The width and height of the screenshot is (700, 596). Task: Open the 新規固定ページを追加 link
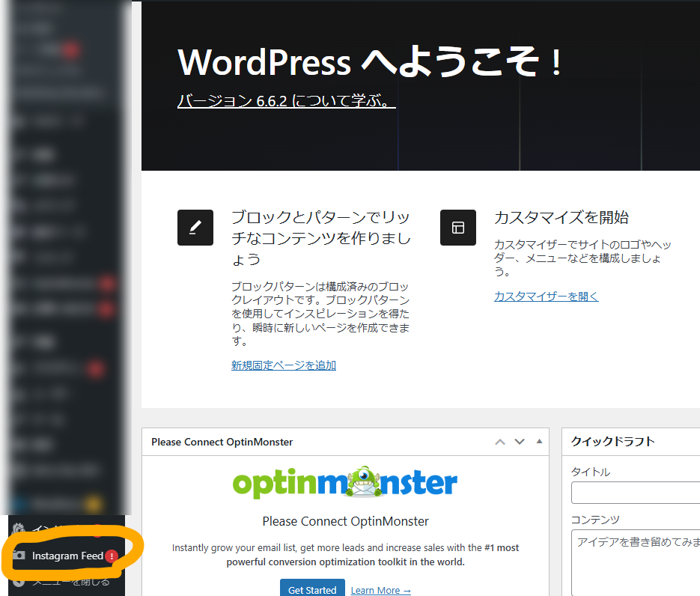pyautogui.click(x=284, y=365)
